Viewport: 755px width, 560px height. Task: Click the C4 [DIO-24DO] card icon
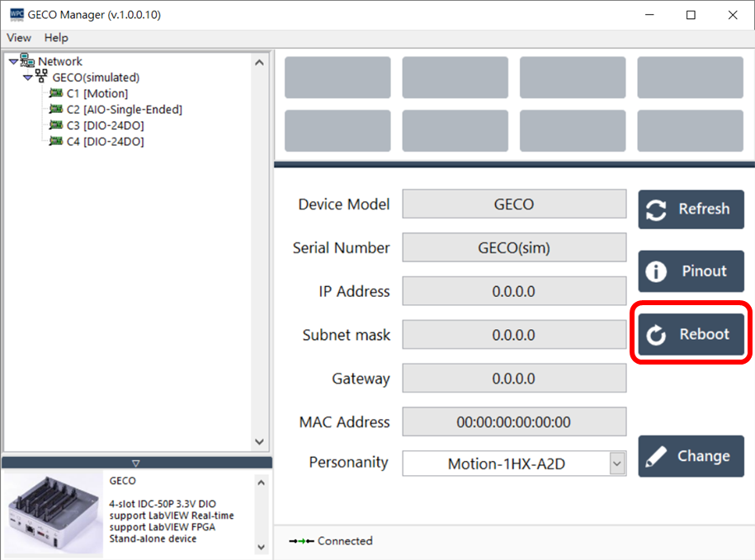tap(56, 141)
